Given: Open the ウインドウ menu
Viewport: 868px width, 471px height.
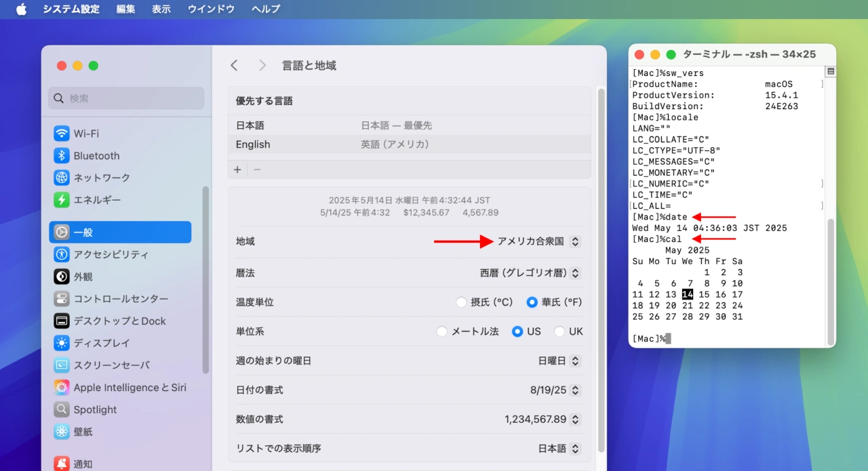Looking at the screenshot, I should pyautogui.click(x=211, y=9).
